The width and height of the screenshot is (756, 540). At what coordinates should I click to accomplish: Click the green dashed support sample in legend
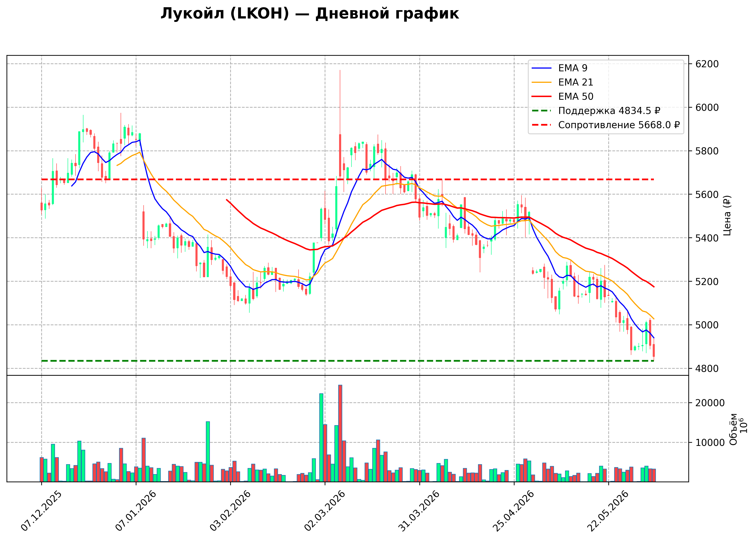pyautogui.click(x=541, y=111)
